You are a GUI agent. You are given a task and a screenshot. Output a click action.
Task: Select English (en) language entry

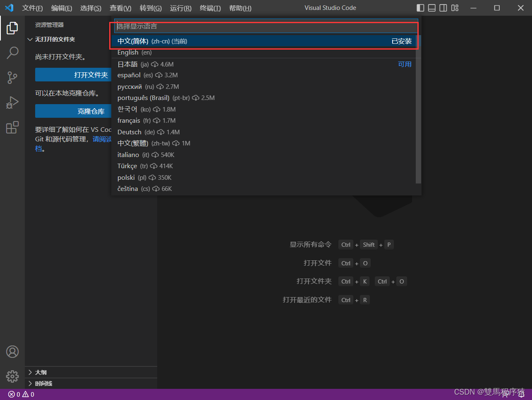[264, 52]
